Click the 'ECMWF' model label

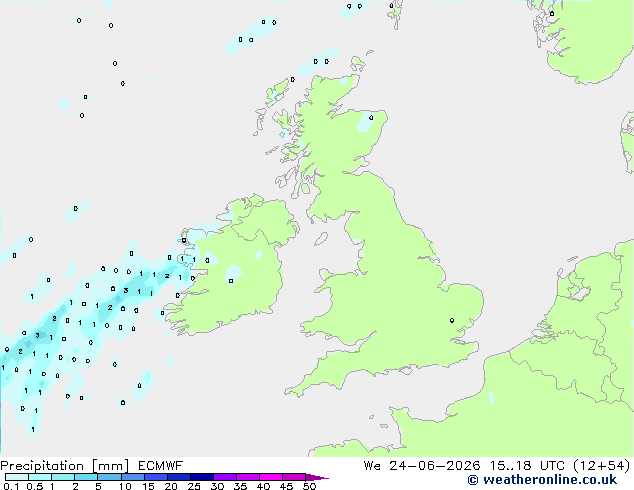[x=161, y=466]
